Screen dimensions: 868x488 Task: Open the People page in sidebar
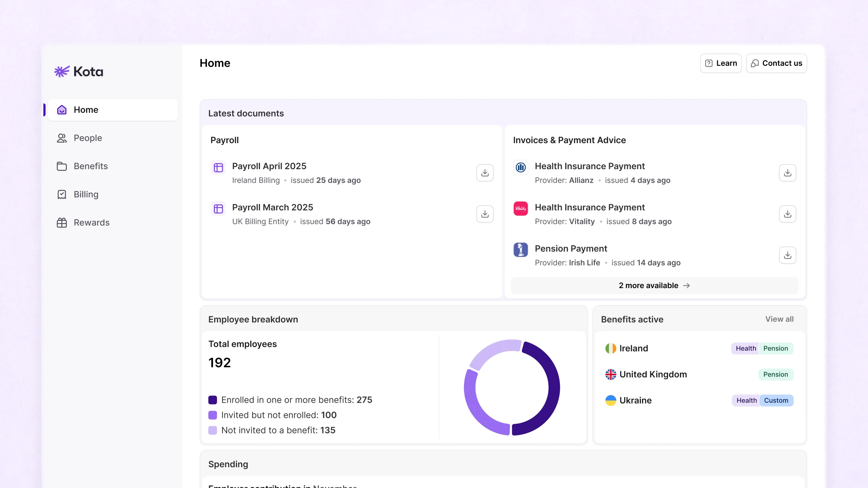click(88, 138)
